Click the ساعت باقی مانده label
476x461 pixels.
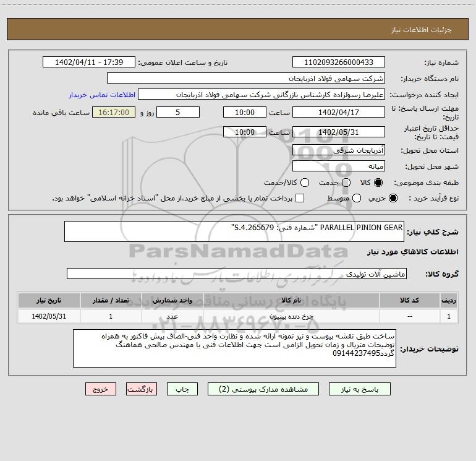coord(61,113)
